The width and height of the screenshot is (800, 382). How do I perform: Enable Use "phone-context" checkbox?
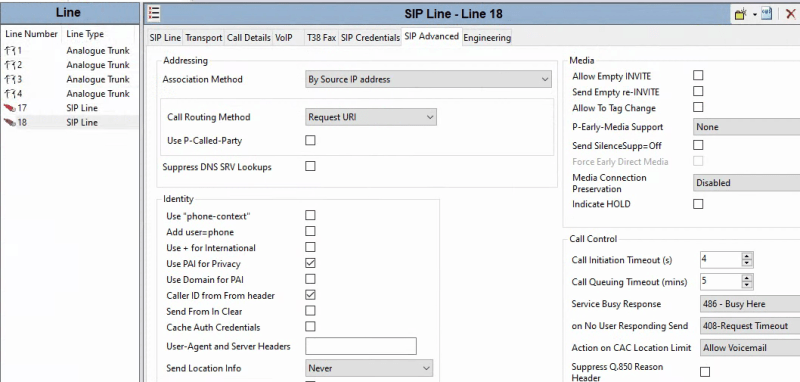(310, 215)
